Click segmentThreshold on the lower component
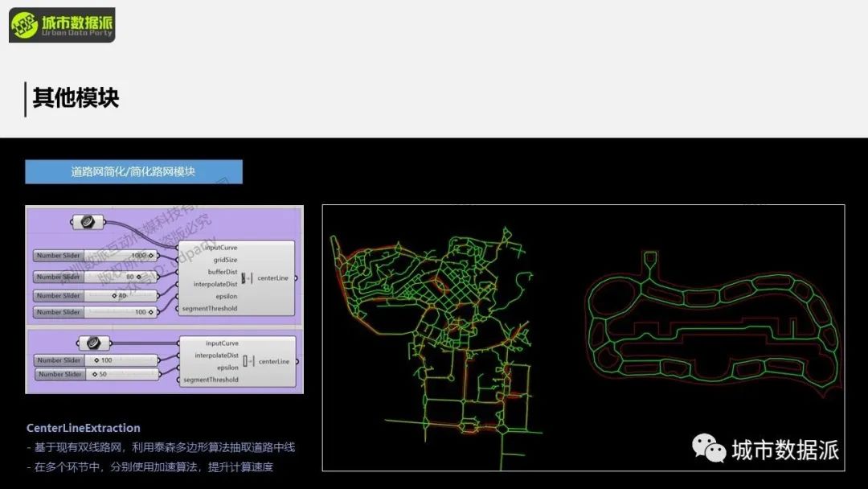 (211, 380)
